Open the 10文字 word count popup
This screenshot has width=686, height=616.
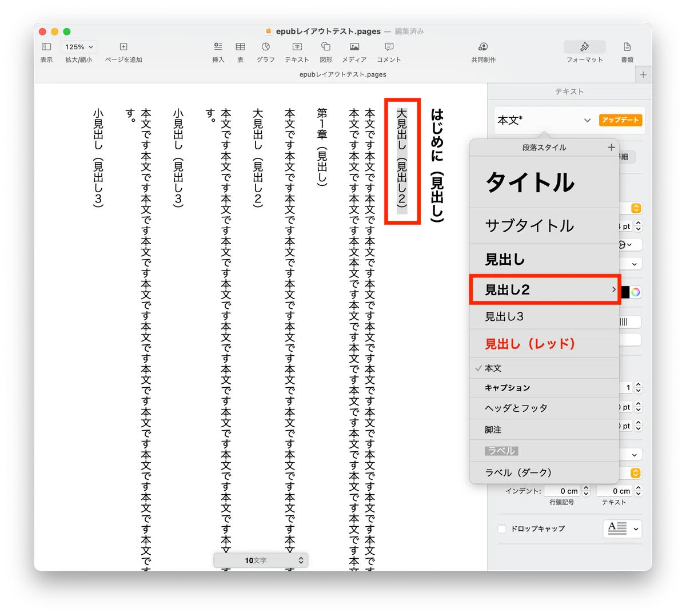261,561
